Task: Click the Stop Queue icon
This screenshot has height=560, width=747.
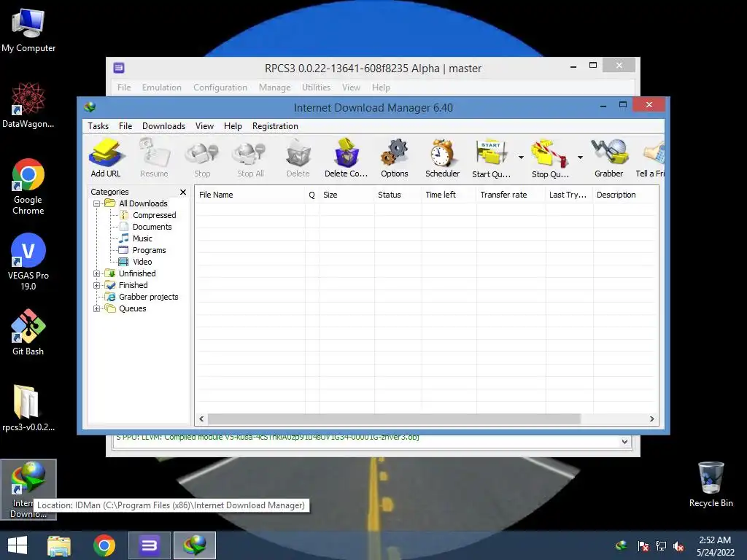Action: [550, 158]
